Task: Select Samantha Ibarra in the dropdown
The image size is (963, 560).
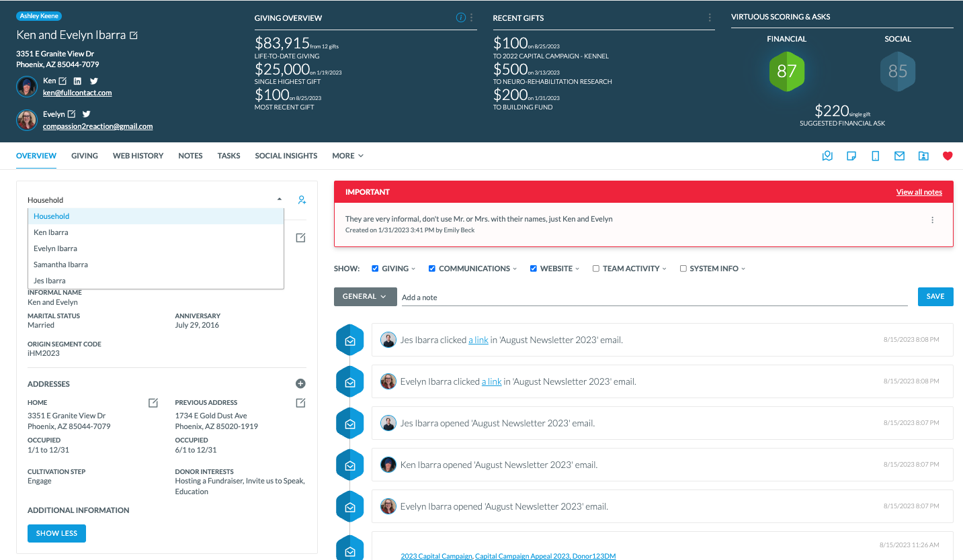Action: (x=156, y=265)
